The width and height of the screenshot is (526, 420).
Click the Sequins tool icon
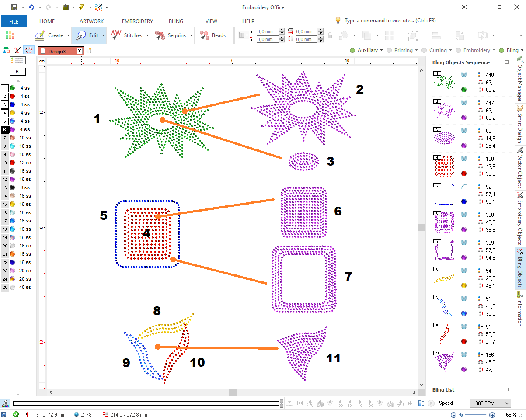pos(160,35)
